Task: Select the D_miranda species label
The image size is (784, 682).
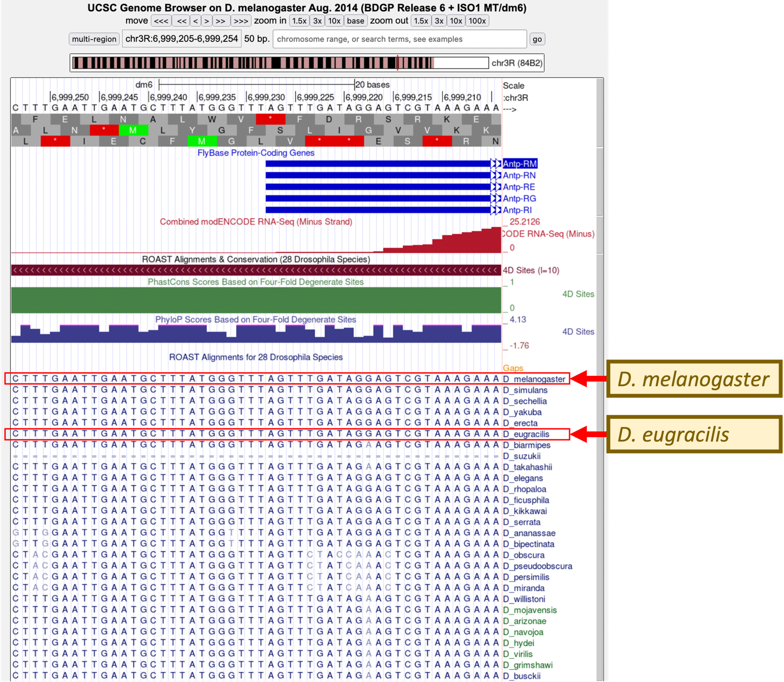Action: click(x=524, y=589)
